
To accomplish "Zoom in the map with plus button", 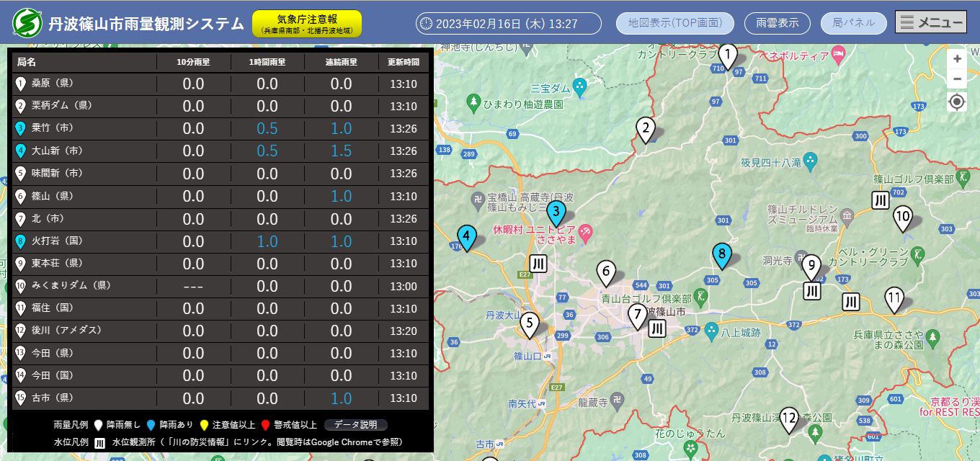I will pos(956,59).
